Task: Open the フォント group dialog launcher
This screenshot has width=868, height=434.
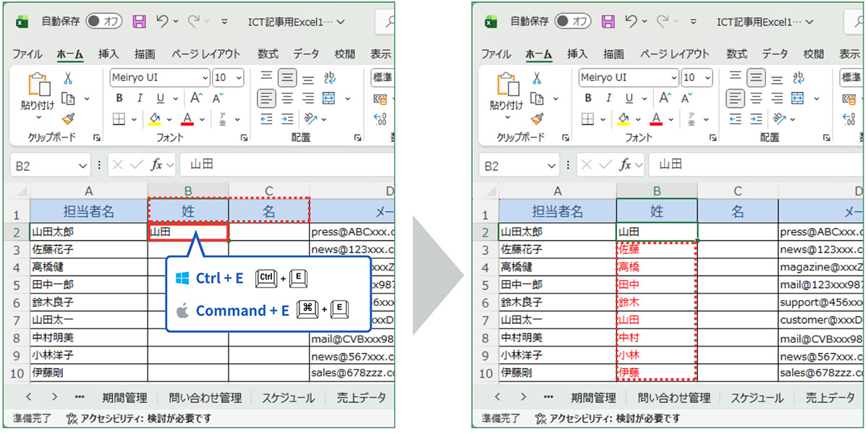Action: click(244, 137)
